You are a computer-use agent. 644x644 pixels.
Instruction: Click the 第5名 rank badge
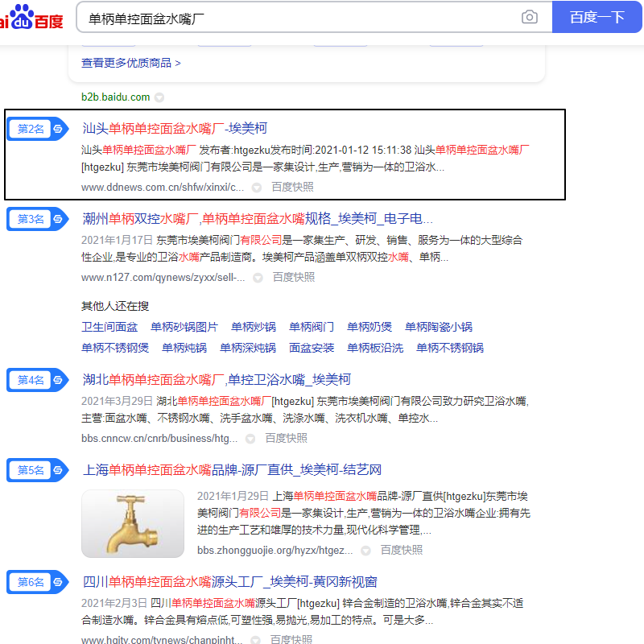tap(37, 470)
